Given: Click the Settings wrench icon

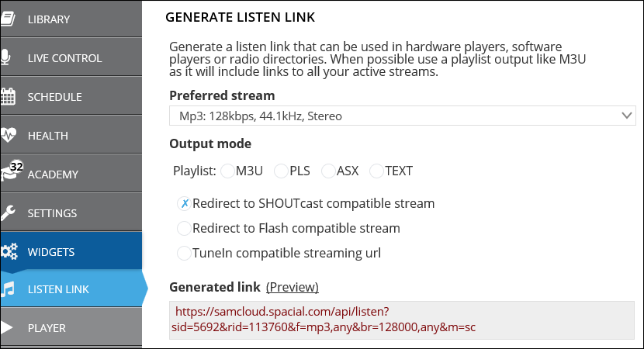Looking at the screenshot, I should point(8,213).
